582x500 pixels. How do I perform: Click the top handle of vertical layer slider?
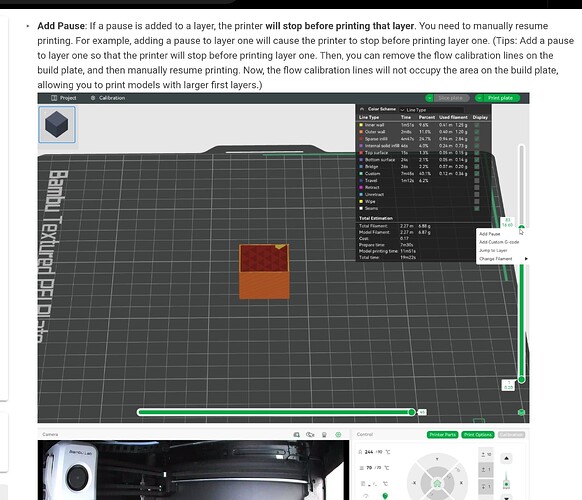521,228
